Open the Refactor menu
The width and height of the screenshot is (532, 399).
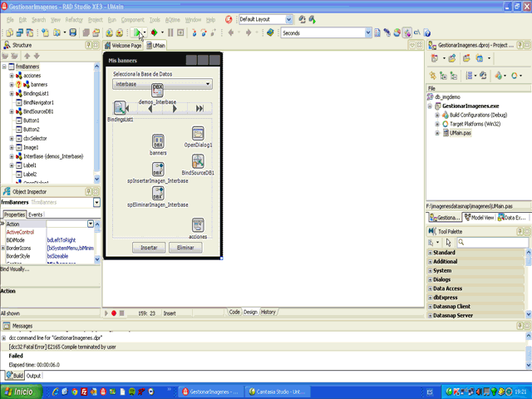point(75,18)
